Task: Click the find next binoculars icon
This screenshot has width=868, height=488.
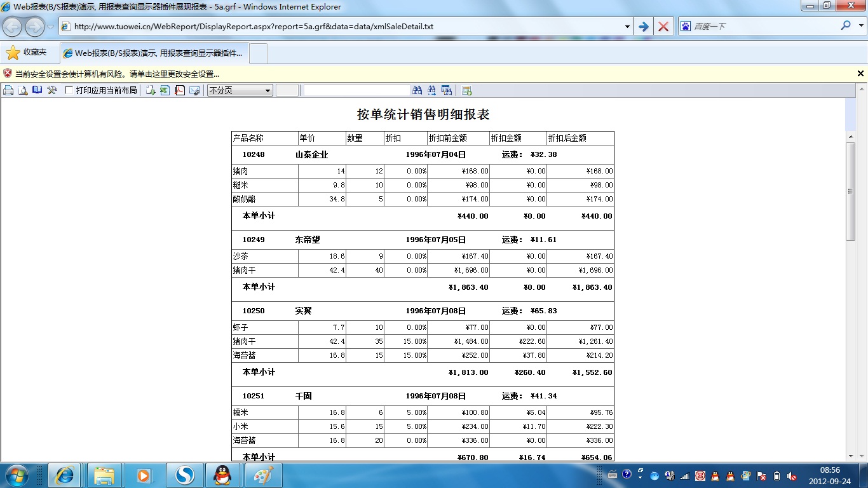Action: click(x=432, y=90)
